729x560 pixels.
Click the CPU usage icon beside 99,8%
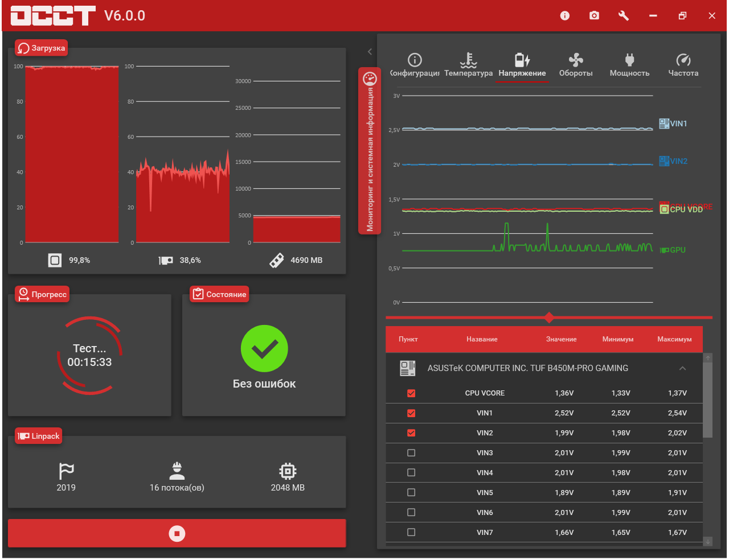coord(55,260)
